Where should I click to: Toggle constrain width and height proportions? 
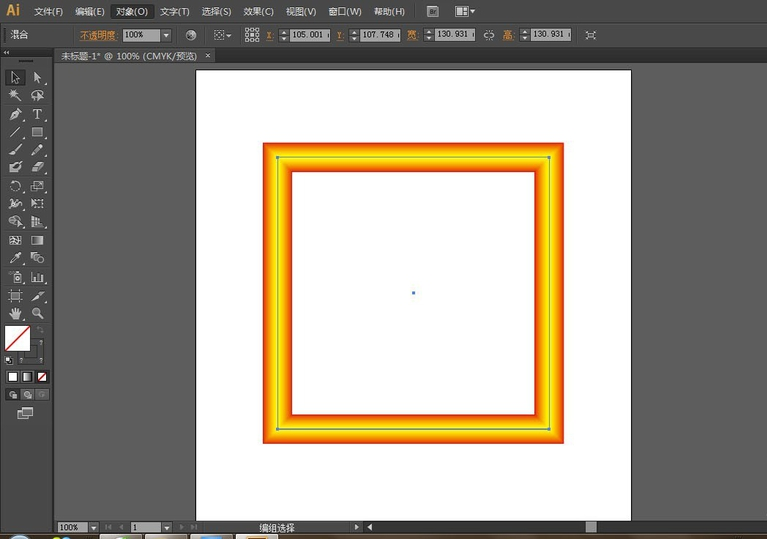tap(489, 35)
